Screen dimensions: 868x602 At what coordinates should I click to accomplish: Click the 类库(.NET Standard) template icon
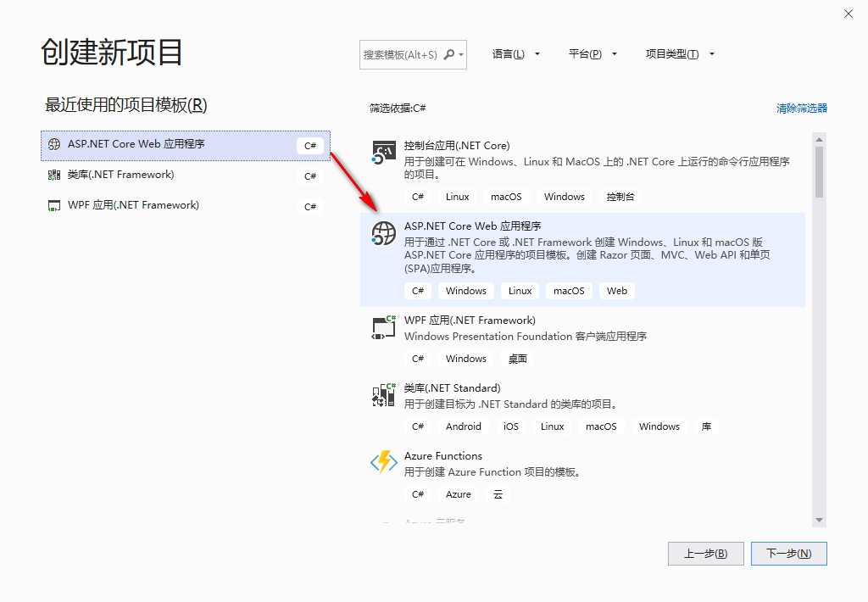click(383, 393)
